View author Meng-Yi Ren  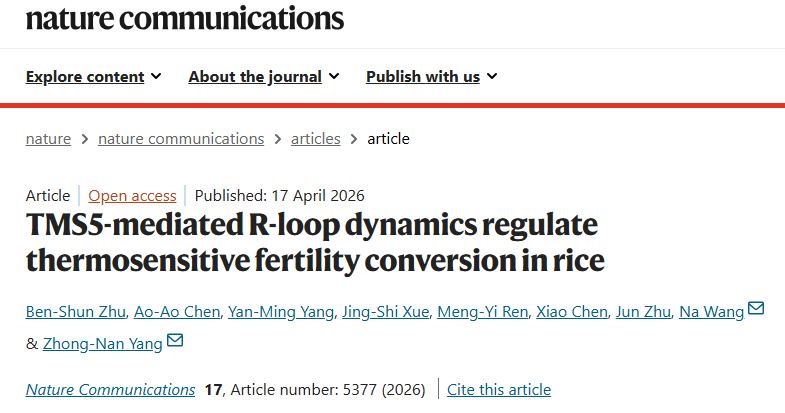[483, 312]
